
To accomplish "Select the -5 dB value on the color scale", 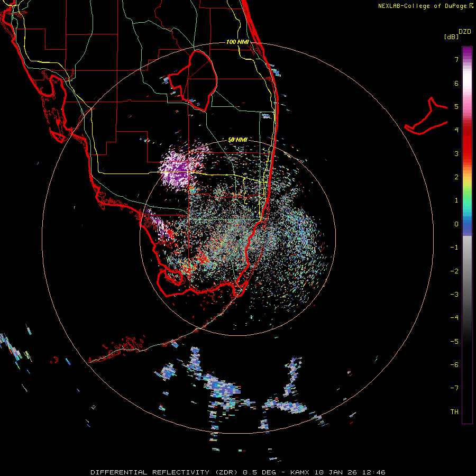I will point(454,342).
